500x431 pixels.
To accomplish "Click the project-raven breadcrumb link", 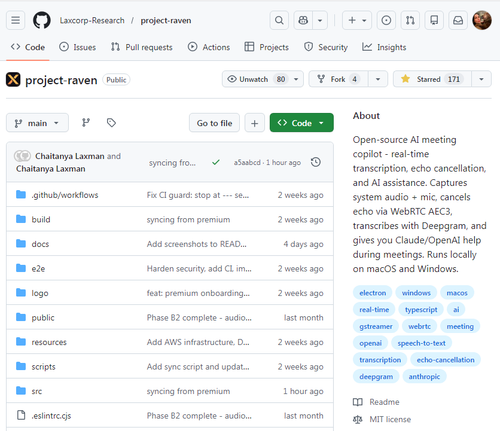I will click(166, 20).
